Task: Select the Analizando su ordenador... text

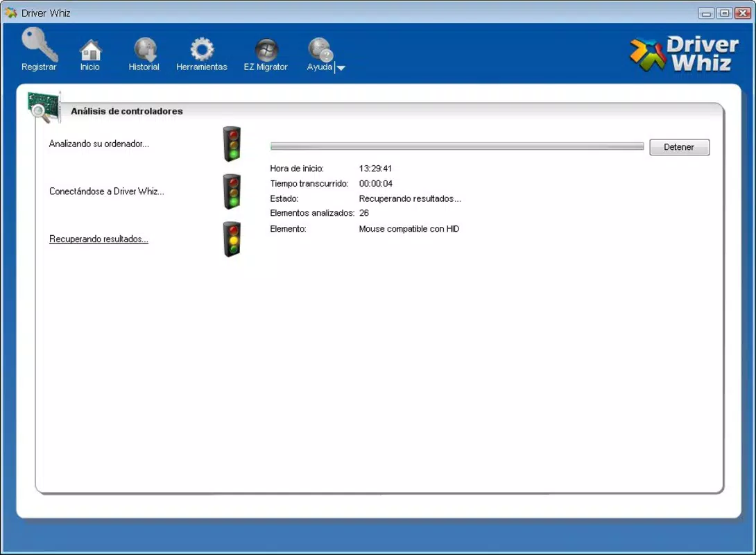Action: point(99,144)
